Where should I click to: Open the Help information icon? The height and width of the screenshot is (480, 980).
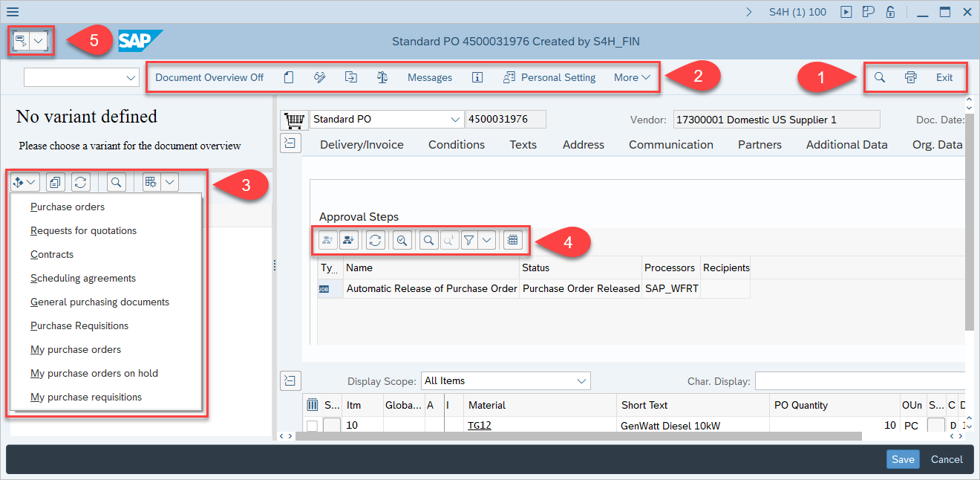(477, 77)
